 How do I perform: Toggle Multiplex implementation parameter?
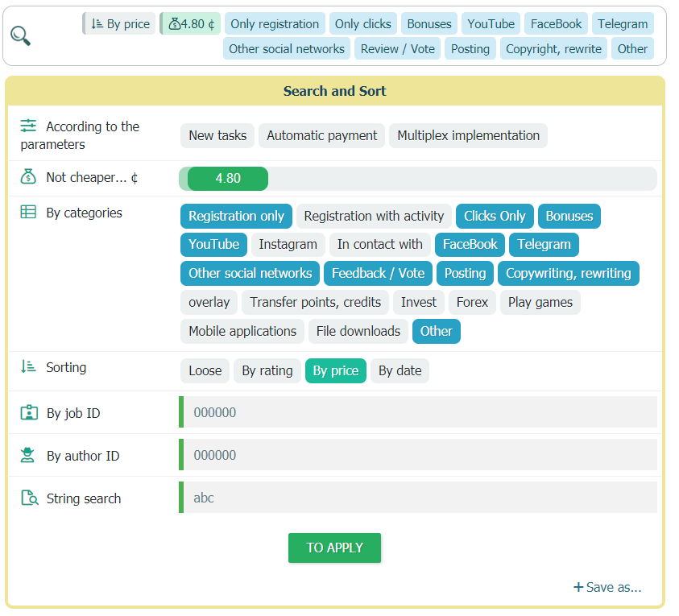tap(468, 135)
